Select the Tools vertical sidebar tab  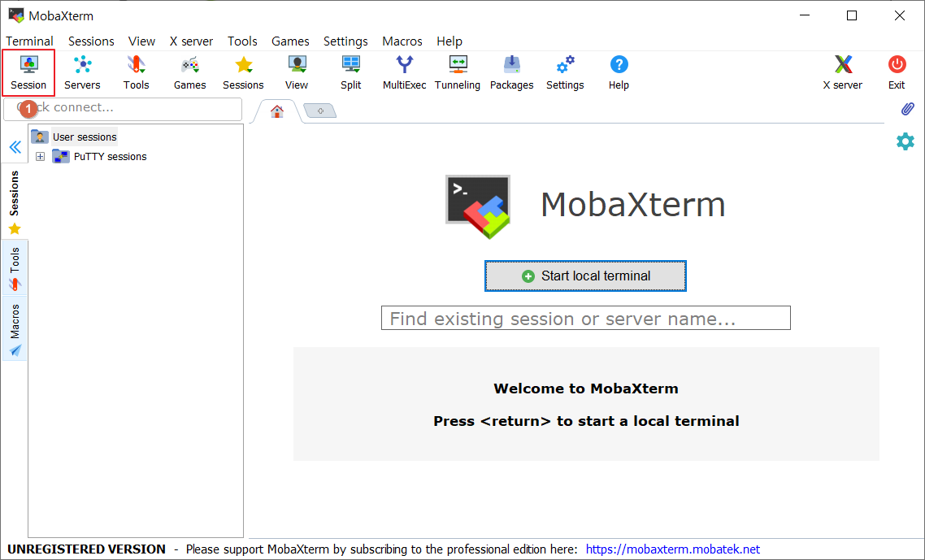(15, 269)
